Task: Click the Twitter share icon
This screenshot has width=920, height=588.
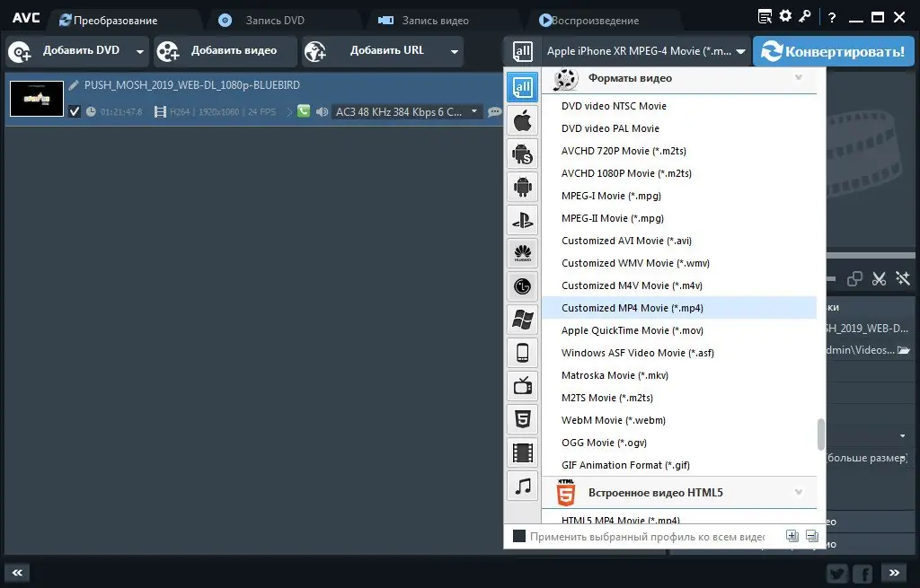Action: point(838,574)
